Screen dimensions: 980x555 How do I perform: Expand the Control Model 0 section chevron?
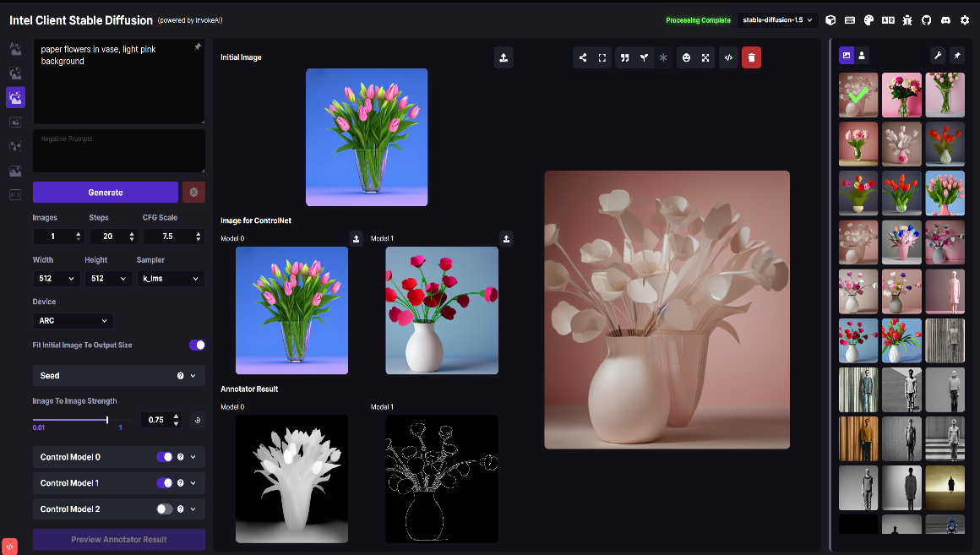pyautogui.click(x=193, y=457)
